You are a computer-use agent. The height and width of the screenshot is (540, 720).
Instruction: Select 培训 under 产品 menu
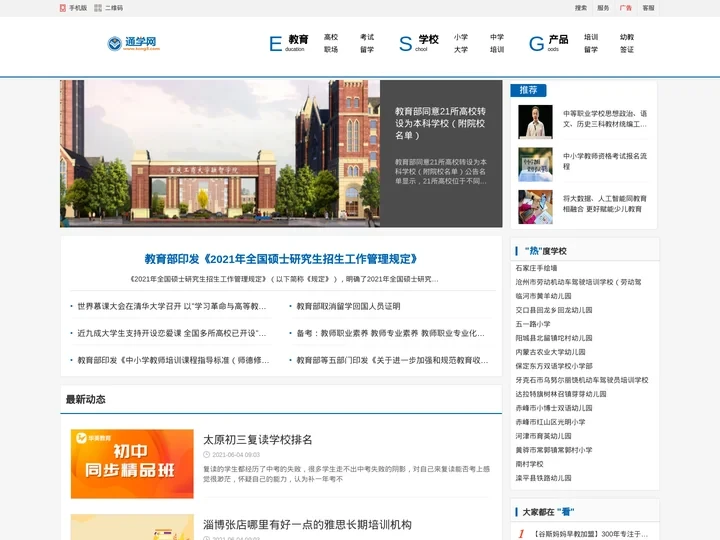pos(591,37)
